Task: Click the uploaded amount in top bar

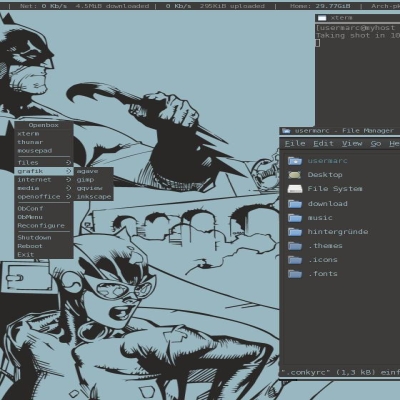Action: pyautogui.click(x=232, y=6)
